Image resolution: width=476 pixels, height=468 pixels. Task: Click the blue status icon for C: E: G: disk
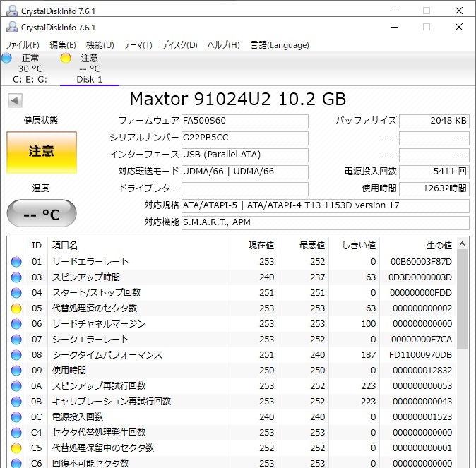click(6, 58)
